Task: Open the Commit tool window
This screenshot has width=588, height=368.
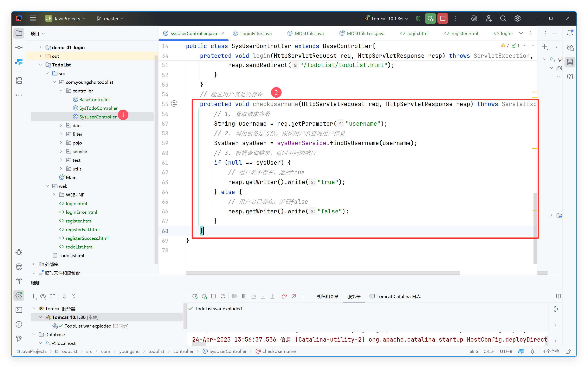Action: 19,48
